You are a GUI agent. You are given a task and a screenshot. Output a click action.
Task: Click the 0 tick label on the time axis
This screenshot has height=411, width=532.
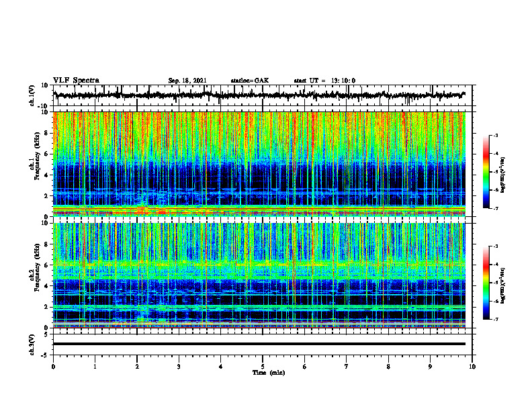click(53, 367)
